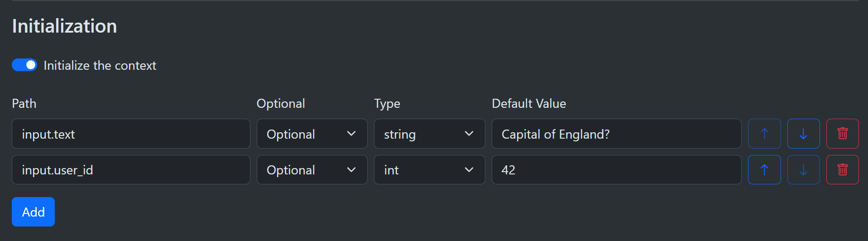Open the Optional dropdown for input.user_id

coord(312,170)
